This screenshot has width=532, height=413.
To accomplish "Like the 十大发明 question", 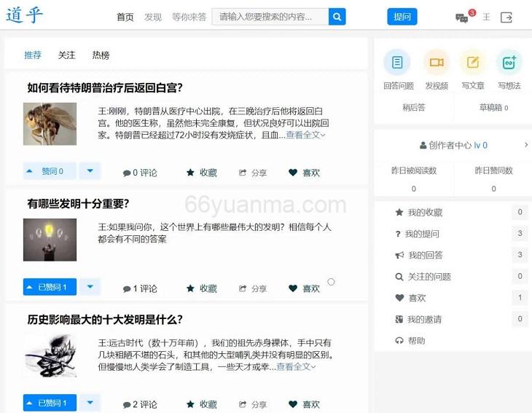I will pyautogui.click(x=304, y=404).
